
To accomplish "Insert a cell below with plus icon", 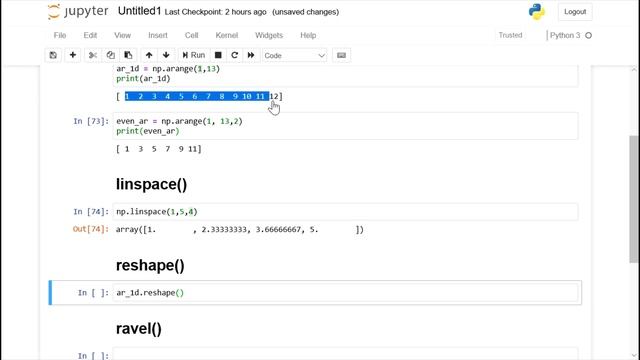I will point(73,55).
